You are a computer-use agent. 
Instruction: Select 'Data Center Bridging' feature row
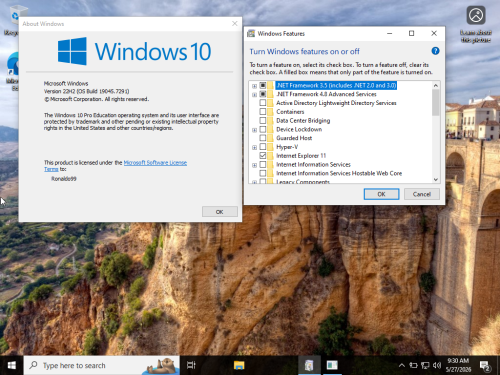pyautogui.click(x=303, y=120)
